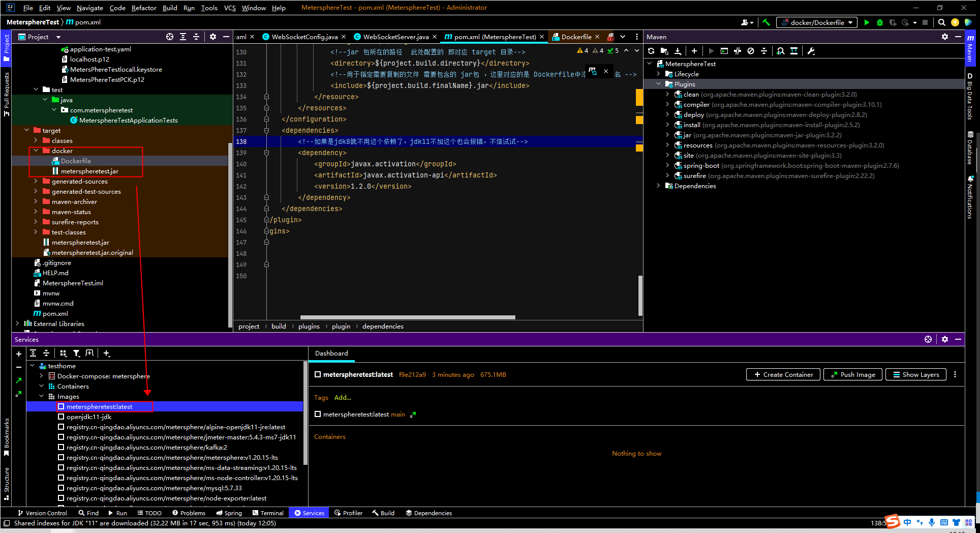Open Project panel gear options

[213, 37]
